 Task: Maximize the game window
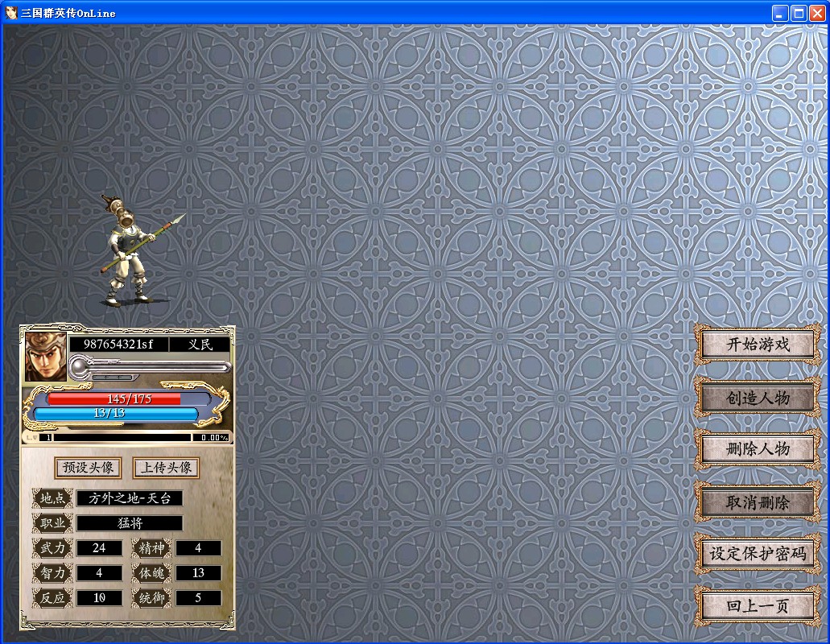click(799, 13)
